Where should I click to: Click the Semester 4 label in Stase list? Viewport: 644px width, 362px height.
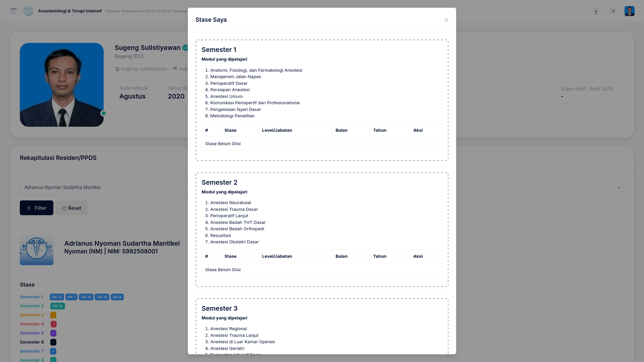[x=32, y=324]
